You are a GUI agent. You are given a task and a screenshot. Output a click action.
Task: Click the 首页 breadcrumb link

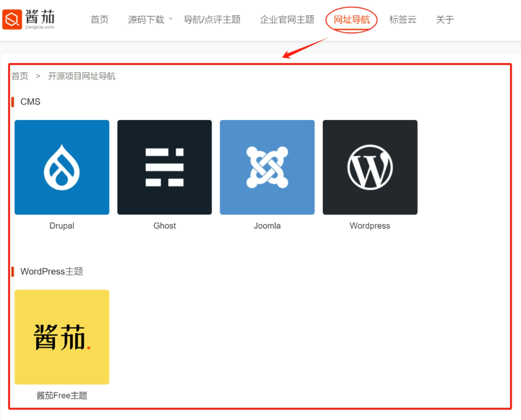click(x=20, y=76)
